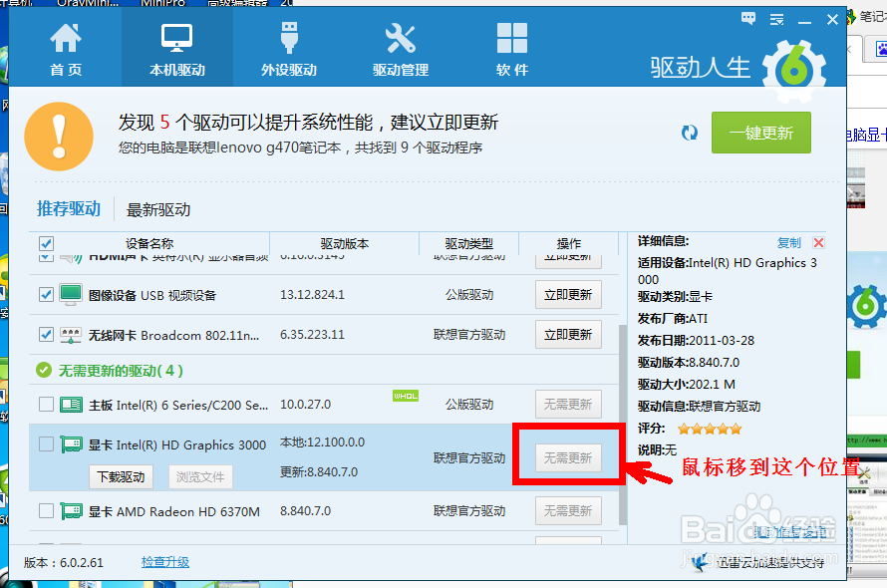Click the 驱动人生 6 gear logo

(x=793, y=72)
